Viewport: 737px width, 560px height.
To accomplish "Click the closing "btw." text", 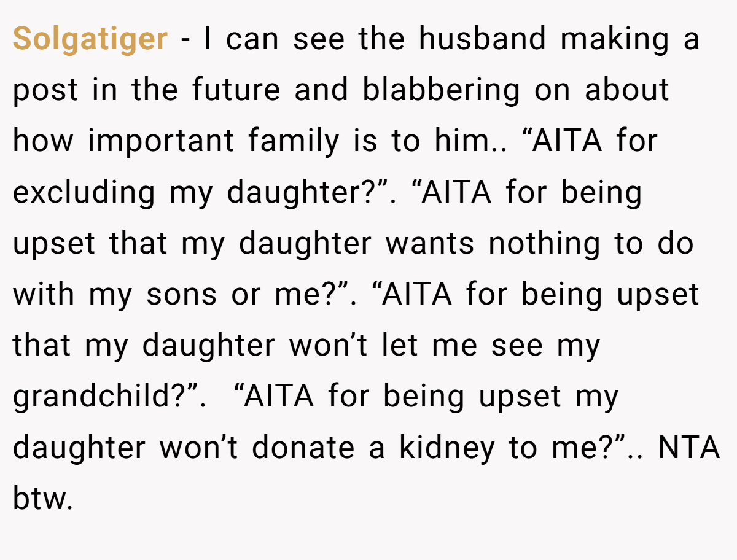I will [x=42, y=499].
